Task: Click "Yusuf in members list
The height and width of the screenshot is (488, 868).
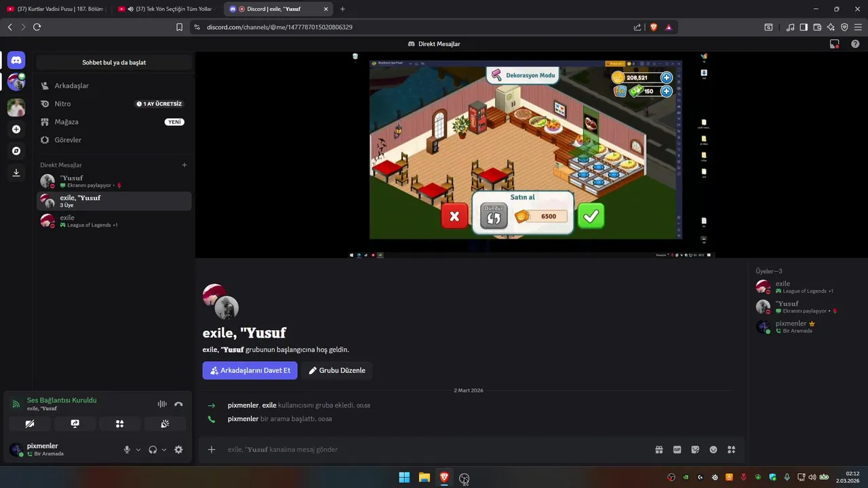Action: click(807, 306)
